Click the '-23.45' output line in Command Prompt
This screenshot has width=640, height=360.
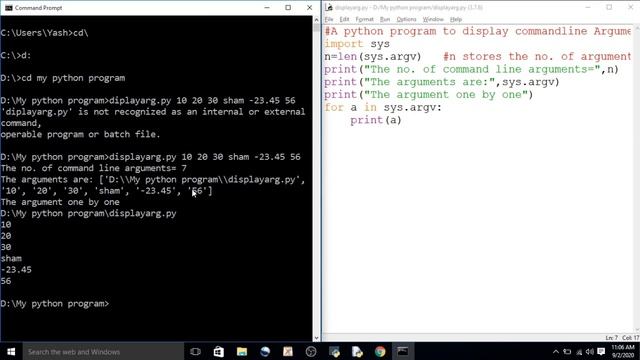(x=16, y=270)
